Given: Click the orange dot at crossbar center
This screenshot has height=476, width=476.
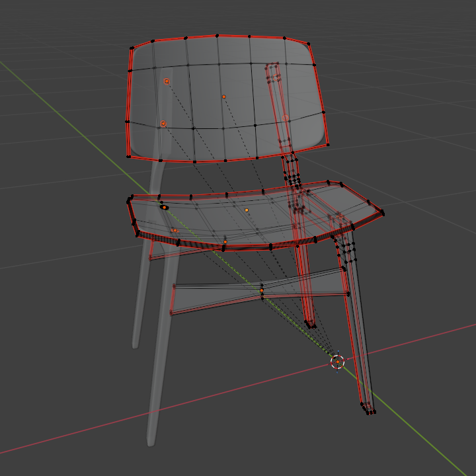Looking at the screenshot, I should 261,290.
